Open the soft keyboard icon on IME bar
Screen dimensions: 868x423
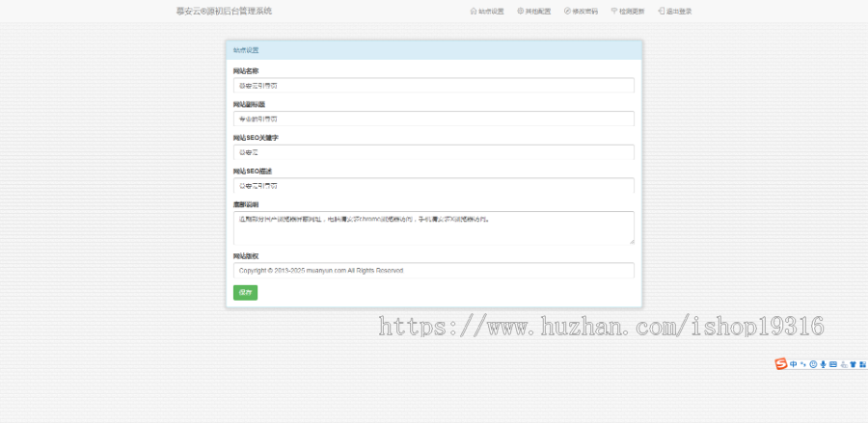pyautogui.click(x=833, y=364)
